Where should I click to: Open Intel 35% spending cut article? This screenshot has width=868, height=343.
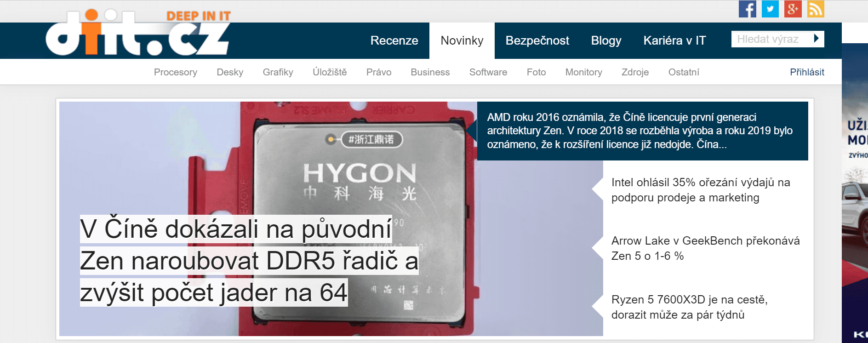coord(701,190)
